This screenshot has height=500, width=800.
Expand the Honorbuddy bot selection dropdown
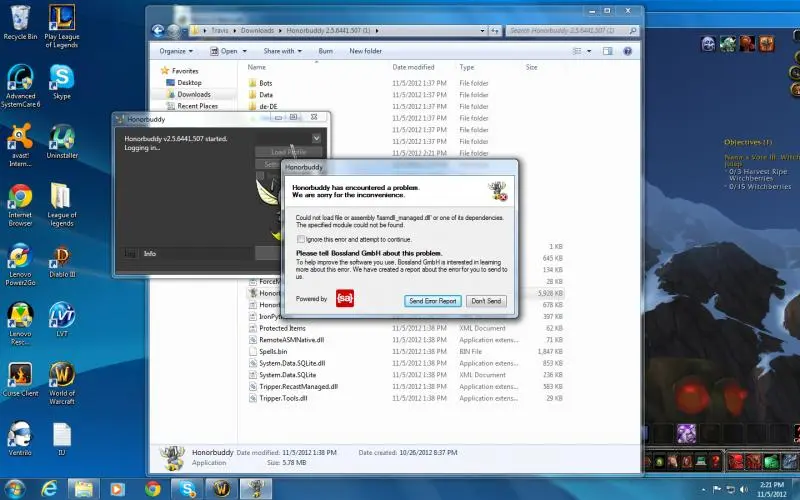316,138
